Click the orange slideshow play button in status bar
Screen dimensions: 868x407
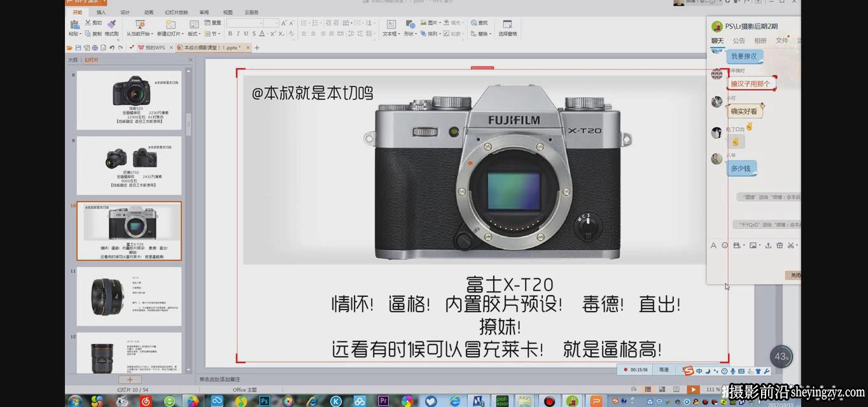[693, 389]
